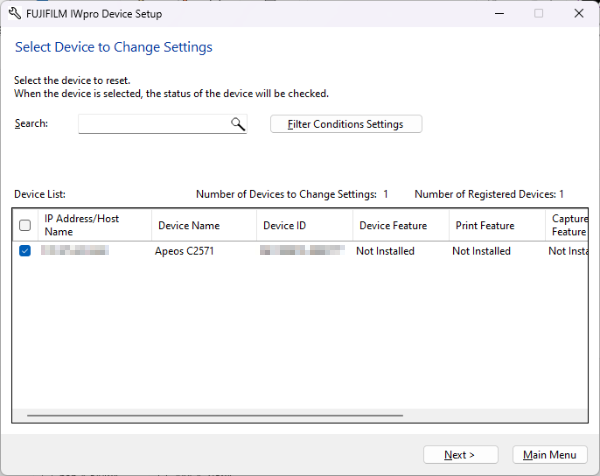Screen dimensions: 600x476
Task: Minimize the Device Setup window
Action: pos(499,13)
